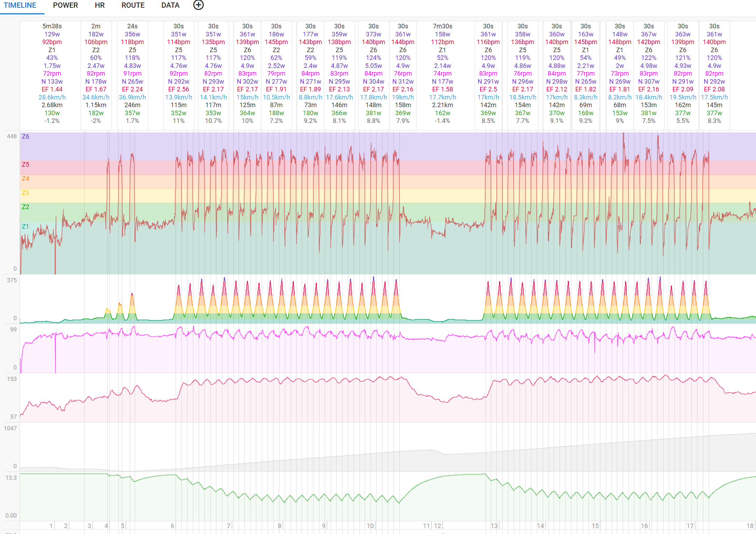Select the DATA tab
Image resolution: width=756 pixels, height=534 pixels.
tap(170, 5)
